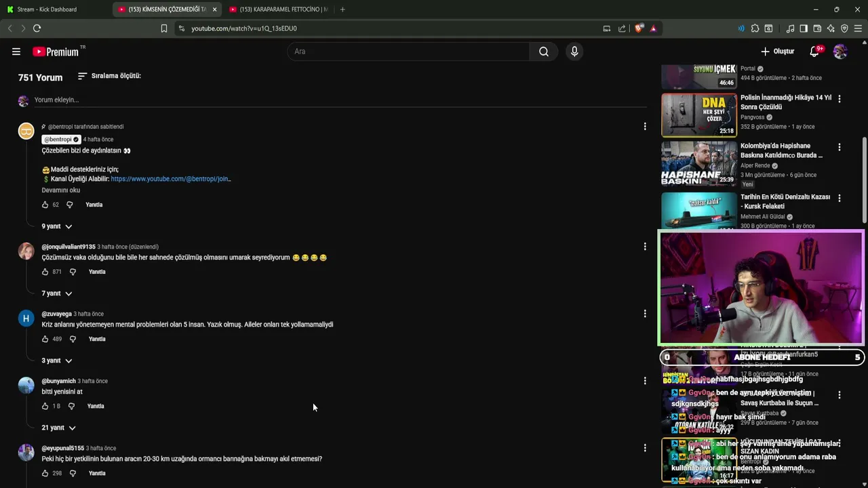Like the @bunyamich comment
This screenshot has height=488, width=868.
(x=45, y=406)
